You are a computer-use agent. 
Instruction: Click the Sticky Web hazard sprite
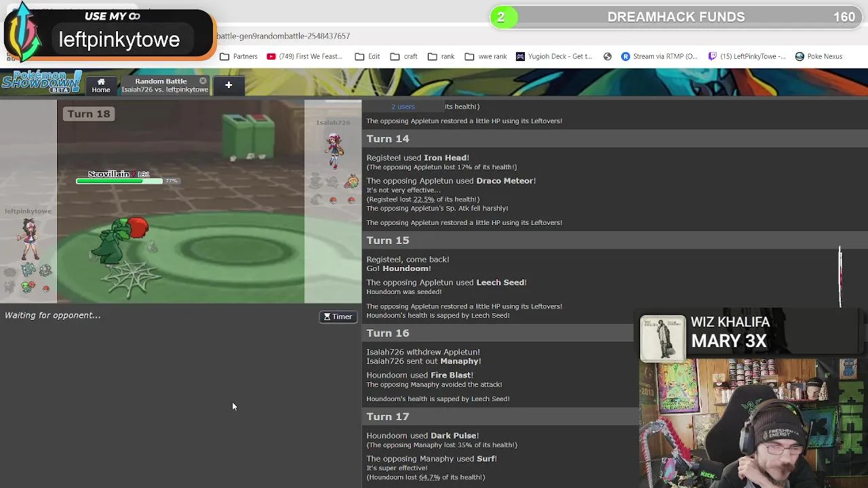pyautogui.click(x=131, y=280)
